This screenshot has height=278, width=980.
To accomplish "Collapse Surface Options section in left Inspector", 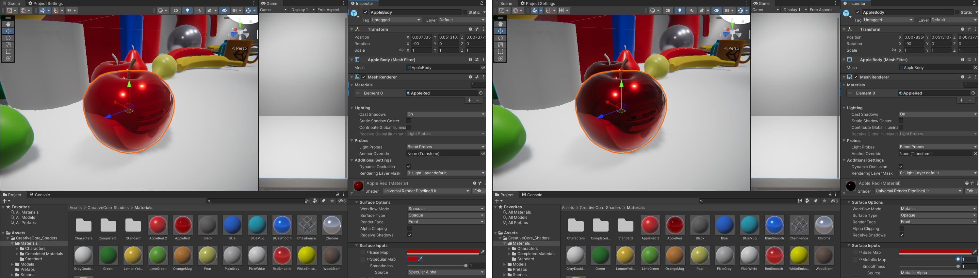I will click(356, 202).
